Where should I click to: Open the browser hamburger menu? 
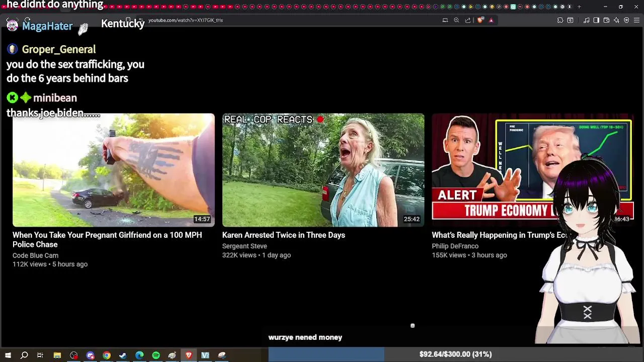click(636, 20)
